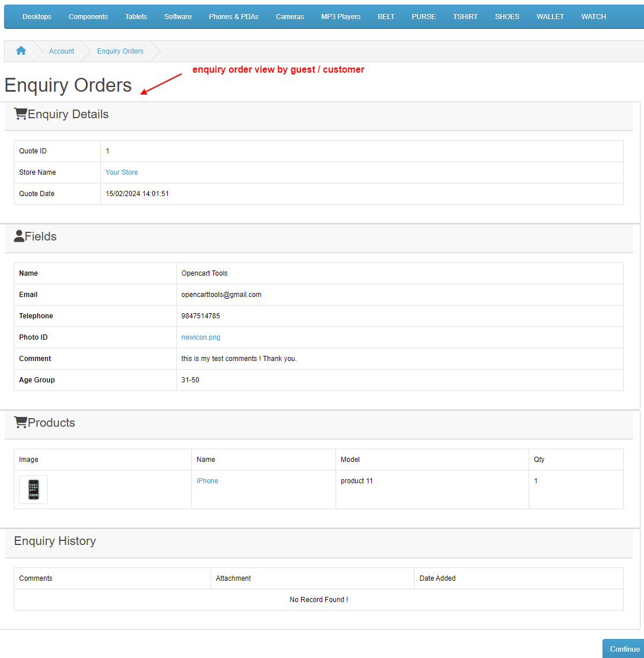
Task: Click the Quote ID label cell
Action: (58, 151)
